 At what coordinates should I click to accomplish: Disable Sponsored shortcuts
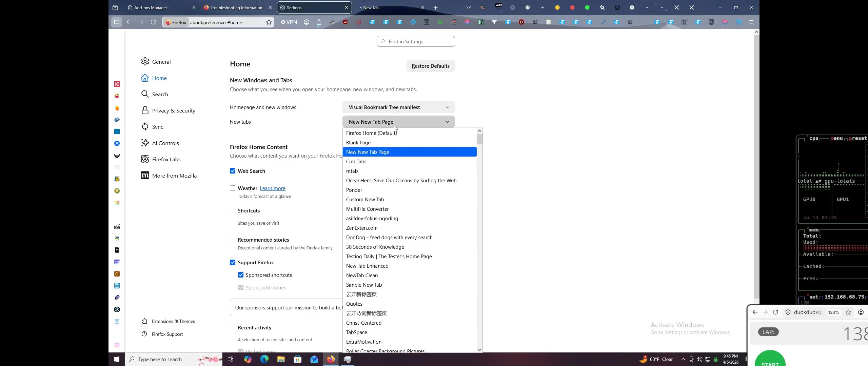(x=240, y=275)
